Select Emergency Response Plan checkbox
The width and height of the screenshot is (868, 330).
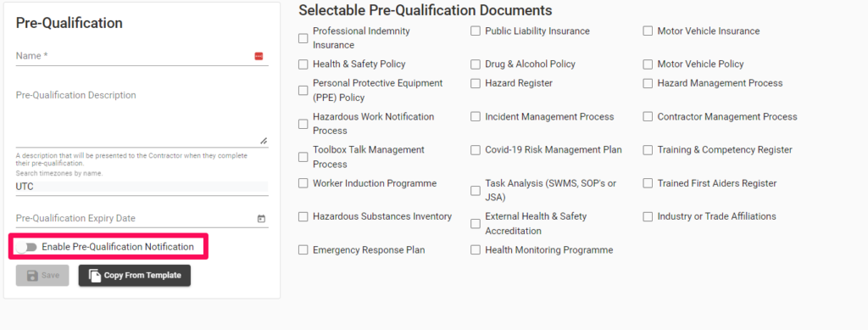point(303,250)
